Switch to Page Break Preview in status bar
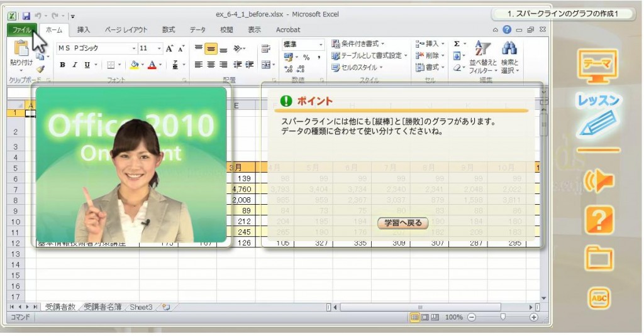Image resolution: width=644 pixels, height=336 pixels. tap(435, 317)
